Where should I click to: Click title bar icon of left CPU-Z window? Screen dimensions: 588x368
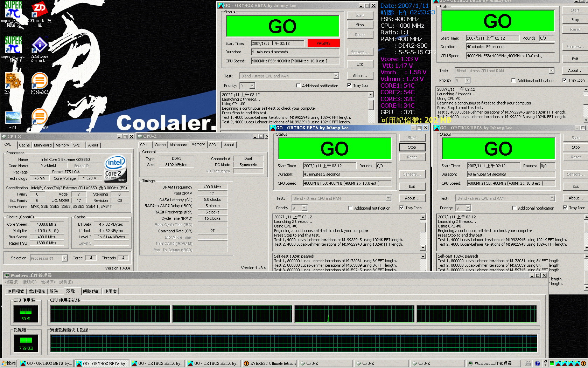(4, 137)
